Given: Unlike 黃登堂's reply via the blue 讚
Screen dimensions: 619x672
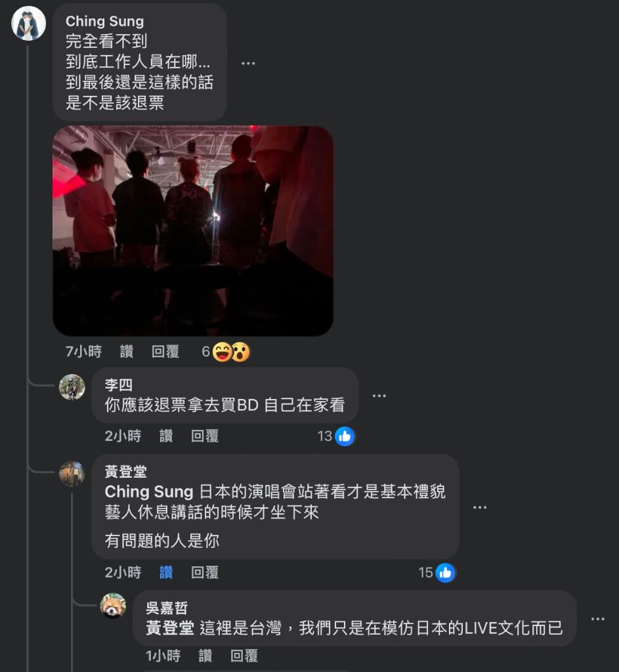Looking at the screenshot, I should point(166,572).
